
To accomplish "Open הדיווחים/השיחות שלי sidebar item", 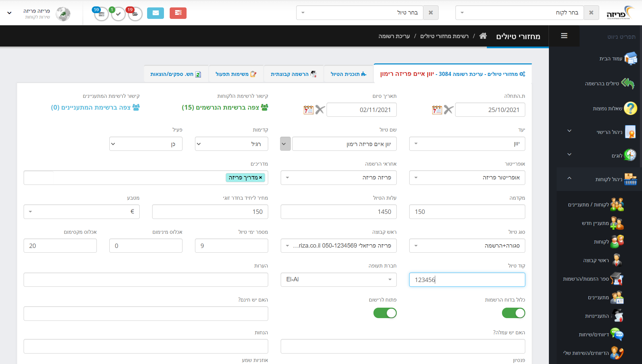I will [593, 353].
